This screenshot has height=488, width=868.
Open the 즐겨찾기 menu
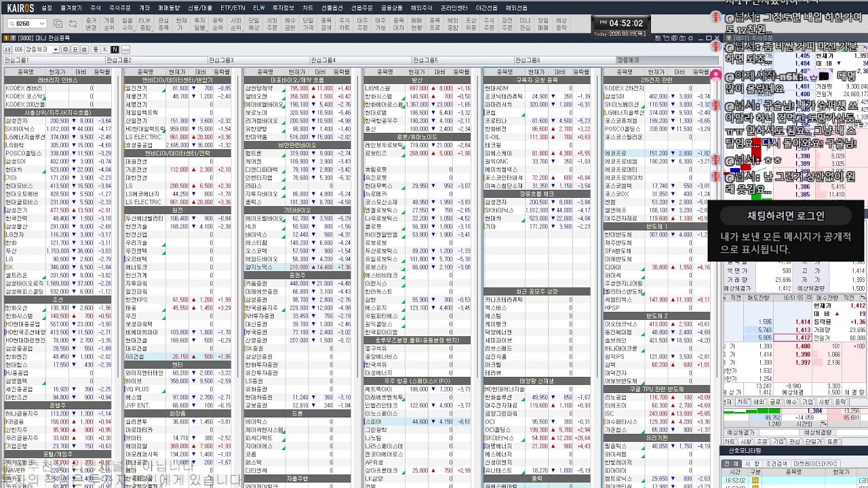[x=71, y=7]
